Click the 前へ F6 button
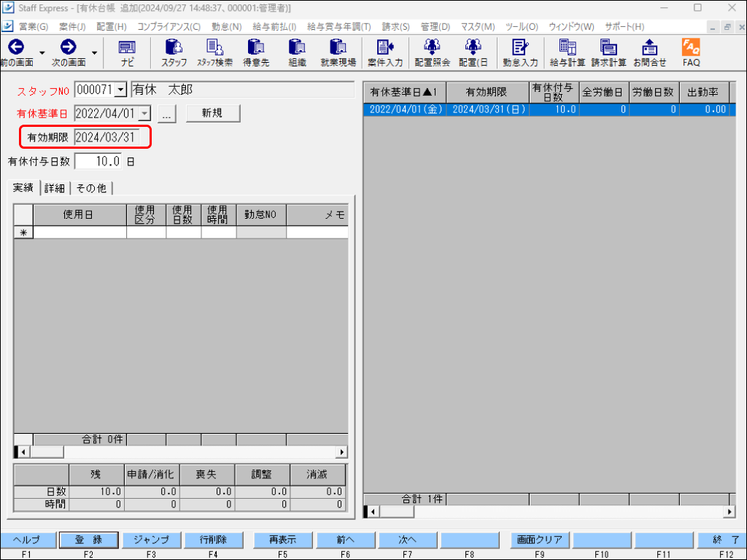The image size is (747, 560). pyautogui.click(x=345, y=540)
